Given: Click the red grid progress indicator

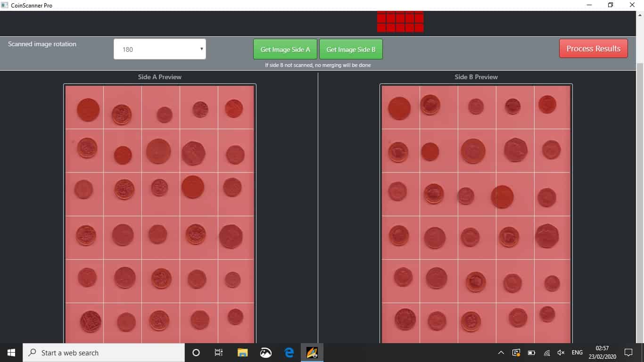Looking at the screenshot, I should (400, 22).
